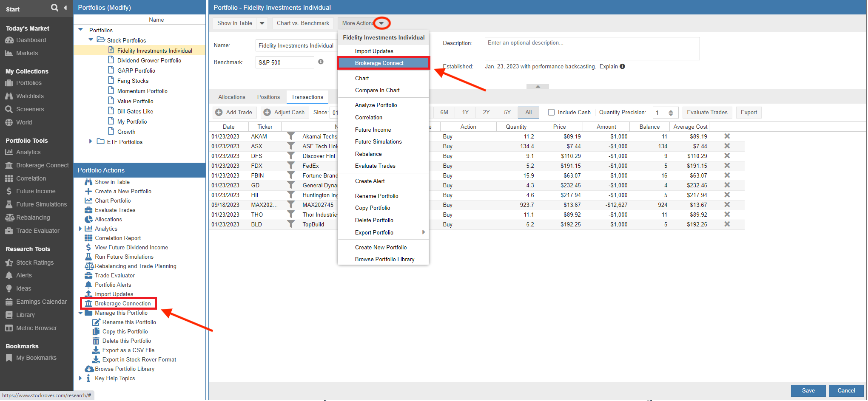Switch to the Positions tab
Screen dimensions: 868x401
[268, 97]
